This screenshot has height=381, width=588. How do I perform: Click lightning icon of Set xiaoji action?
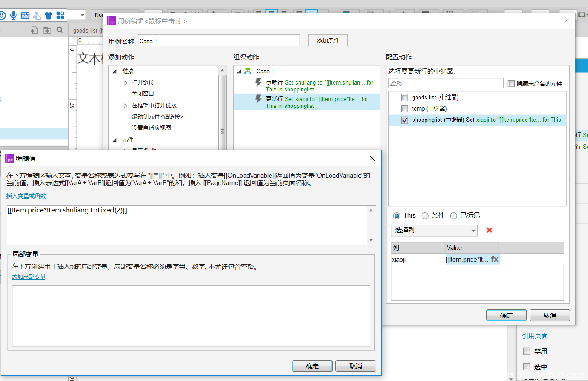pyautogui.click(x=258, y=99)
